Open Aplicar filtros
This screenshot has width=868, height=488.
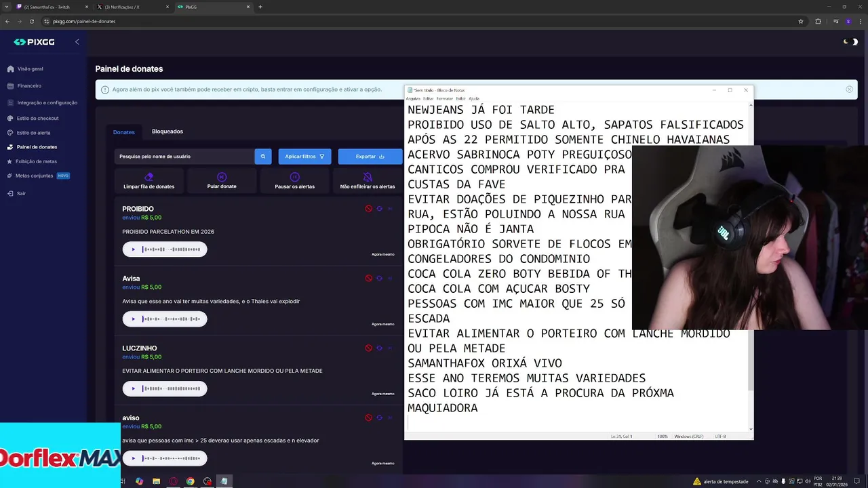point(304,157)
